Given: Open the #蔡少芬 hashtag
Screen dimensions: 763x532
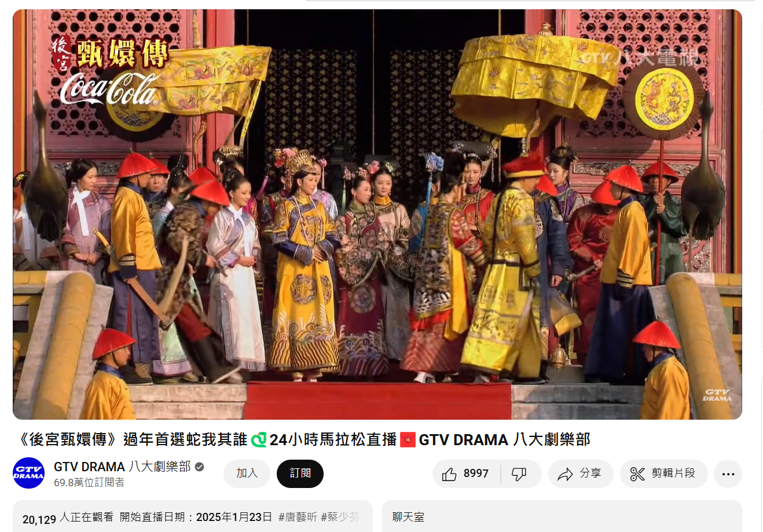Looking at the screenshot, I should (340, 517).
